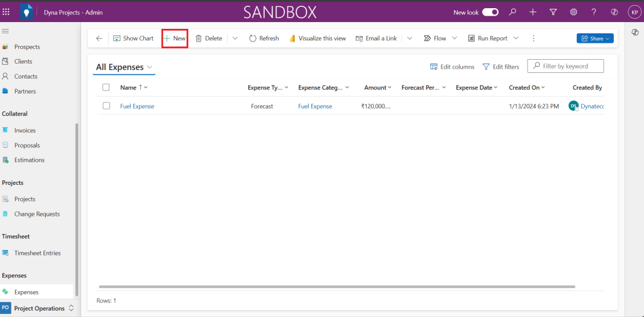
Task: Click the back arrow in command bar
Action: [x=99, y=38]
